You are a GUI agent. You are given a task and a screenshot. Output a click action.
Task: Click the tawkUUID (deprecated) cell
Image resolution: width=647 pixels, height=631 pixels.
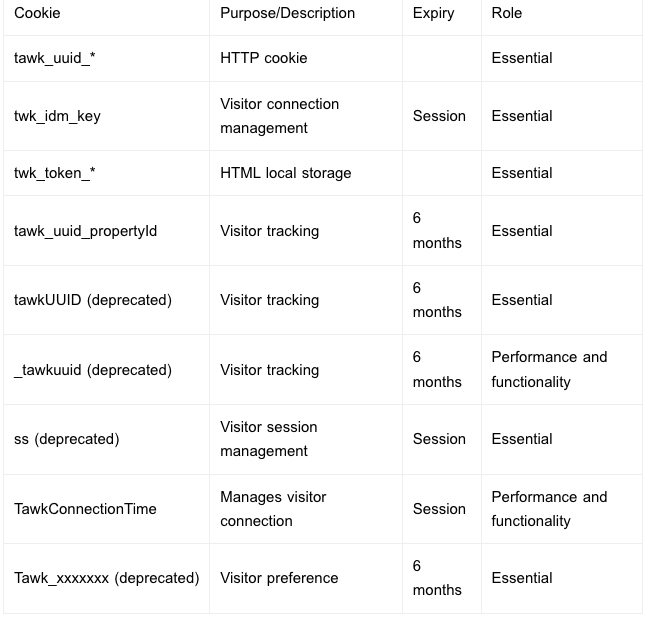(93, 300)
